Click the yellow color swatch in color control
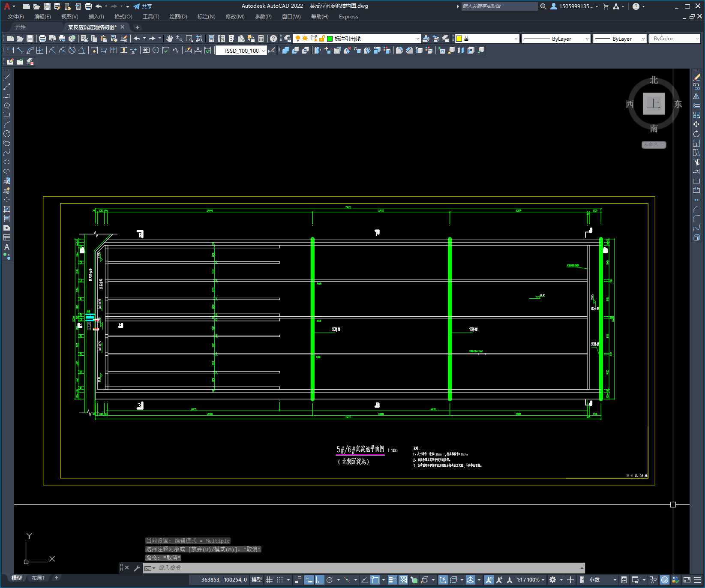 click(459, 39)
